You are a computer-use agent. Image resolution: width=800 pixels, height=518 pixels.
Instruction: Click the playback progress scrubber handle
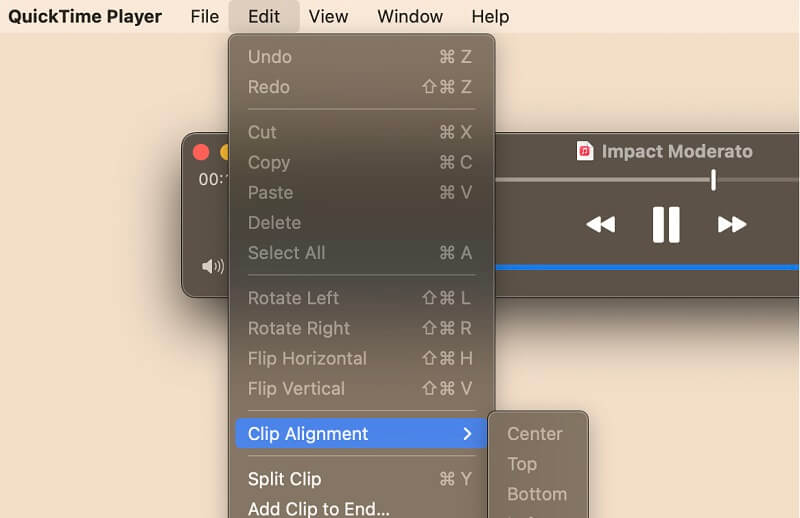point(713,180)
